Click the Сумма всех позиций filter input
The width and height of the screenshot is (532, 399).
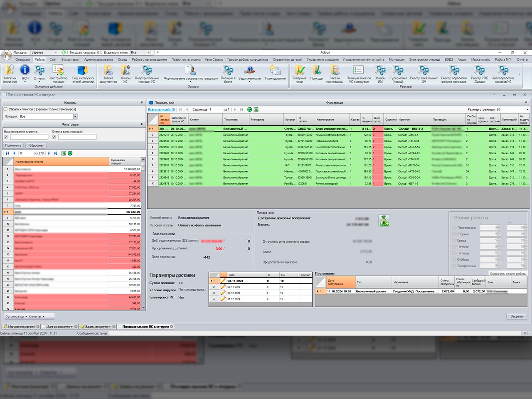click(x=77, y=137)
